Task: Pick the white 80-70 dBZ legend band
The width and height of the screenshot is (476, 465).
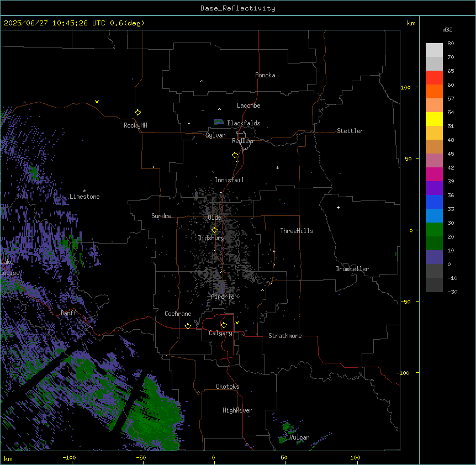Action: click(x=434, y=50)
